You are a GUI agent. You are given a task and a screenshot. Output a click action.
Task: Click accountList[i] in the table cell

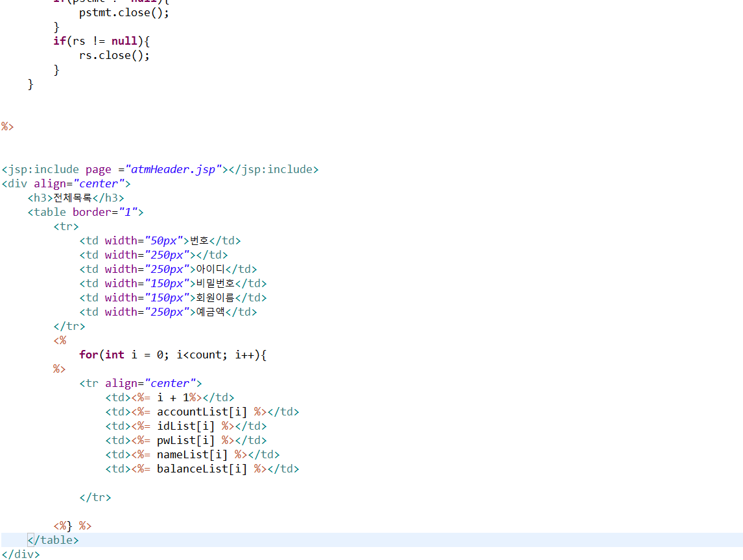(202, 411)
